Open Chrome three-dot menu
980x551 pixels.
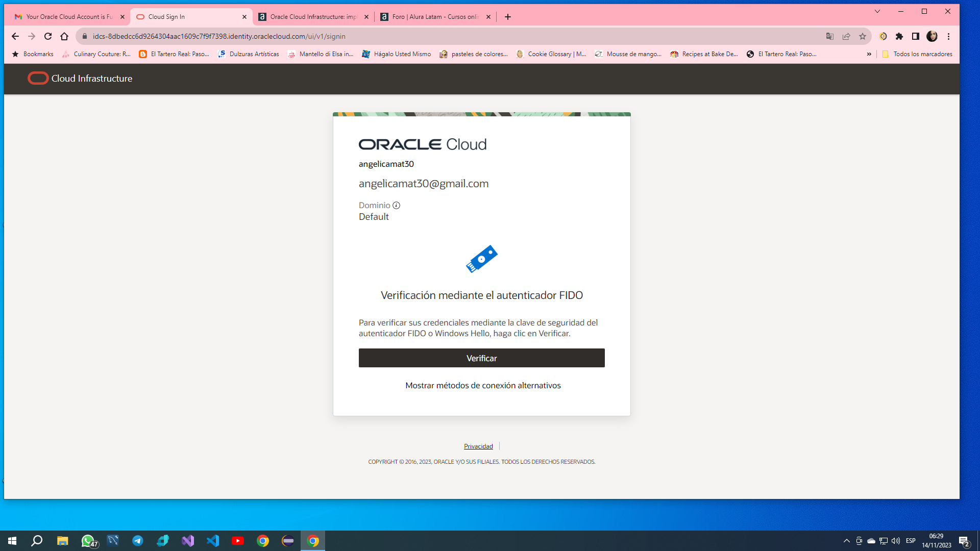click(949, 36)
